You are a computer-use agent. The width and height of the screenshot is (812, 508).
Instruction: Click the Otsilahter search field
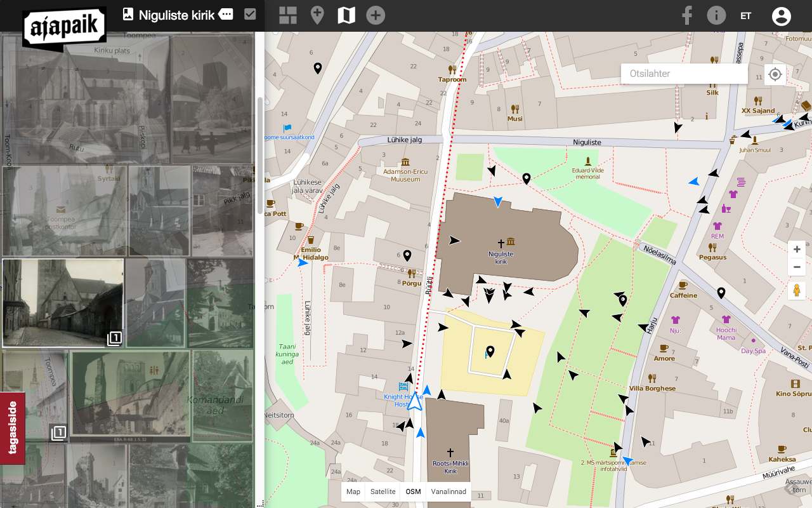point(684,74)
